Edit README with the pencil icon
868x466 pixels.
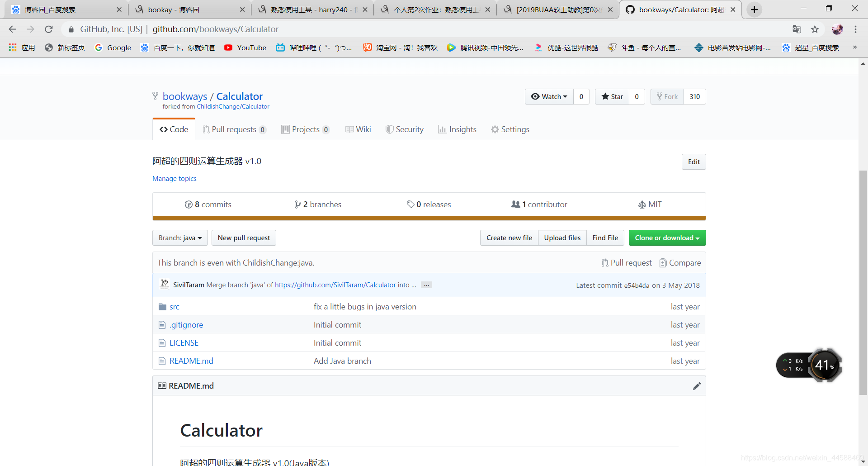[697, 386]
